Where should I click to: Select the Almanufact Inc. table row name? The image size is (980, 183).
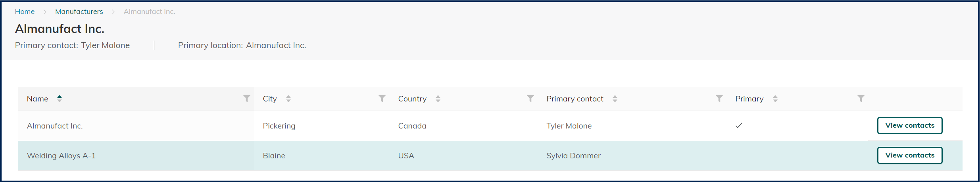(55, 126)
